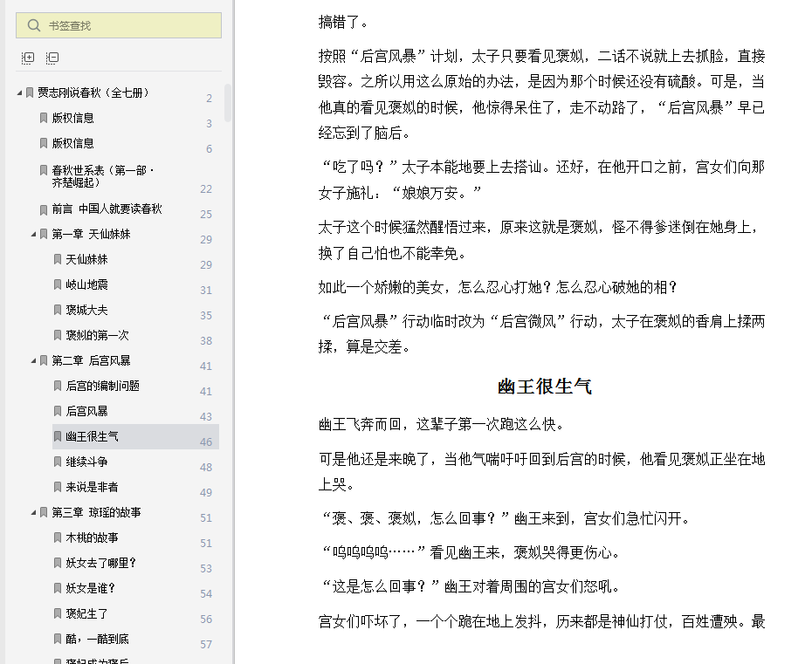Click bookmark icon beside 来说是非者
The width and height of the screenshot is (812, 664).
58,487
